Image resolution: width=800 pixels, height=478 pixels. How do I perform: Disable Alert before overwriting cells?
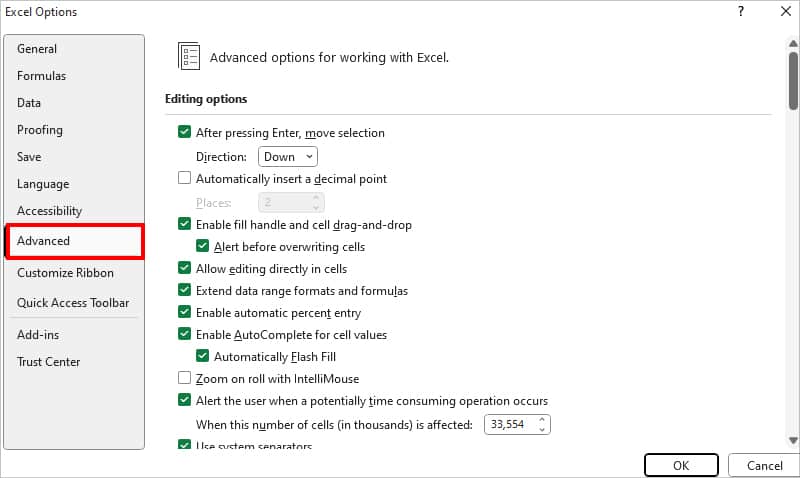[204, 246]
